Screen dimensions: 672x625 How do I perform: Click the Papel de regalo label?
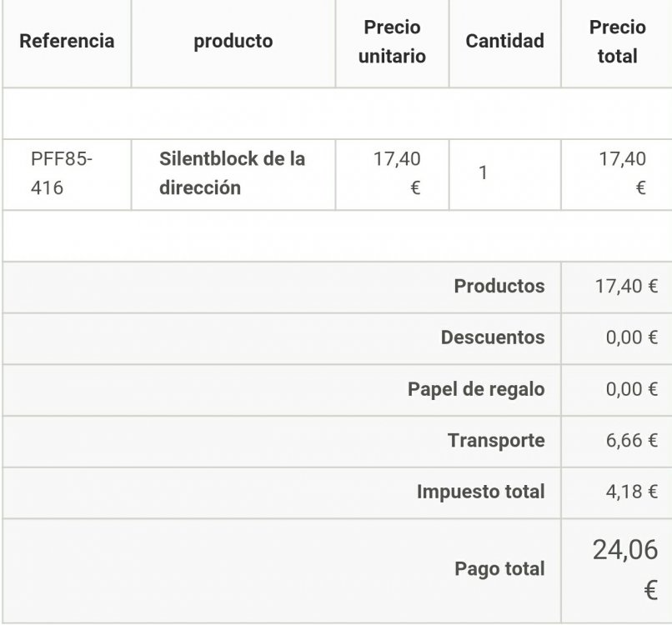click(475, 389)
